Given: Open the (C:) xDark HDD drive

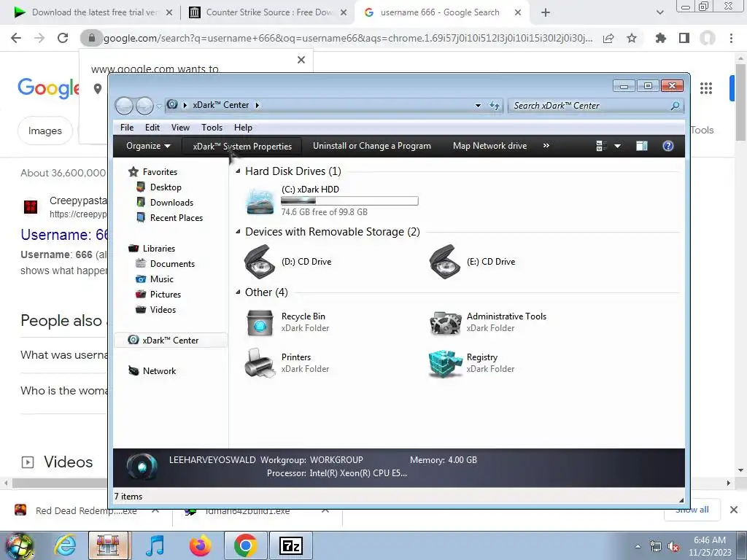Looking at the screenshot, I should click(x=332, y=200).
